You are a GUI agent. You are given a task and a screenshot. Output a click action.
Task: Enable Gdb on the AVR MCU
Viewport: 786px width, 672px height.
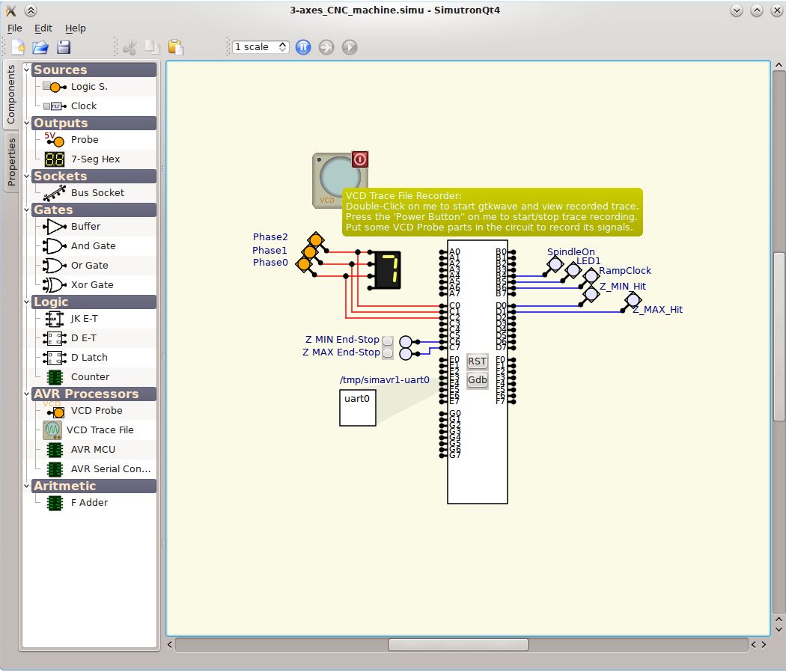tap(477, 379)
